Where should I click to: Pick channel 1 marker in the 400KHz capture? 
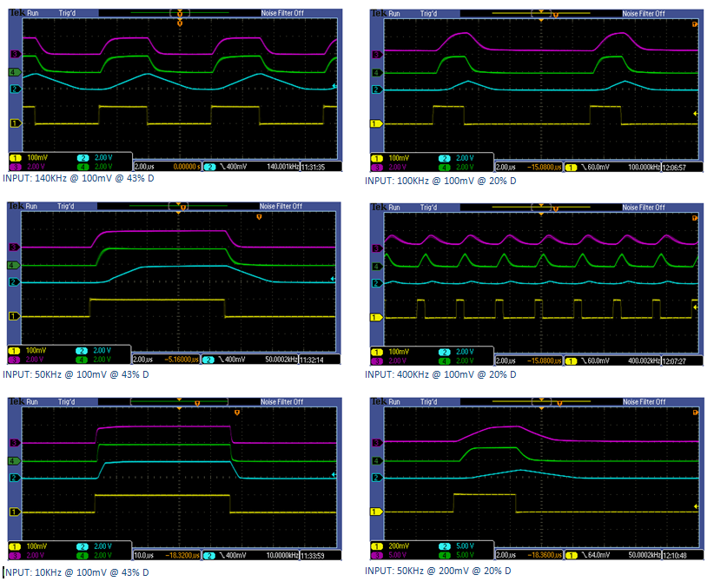(x=376, y=317)
